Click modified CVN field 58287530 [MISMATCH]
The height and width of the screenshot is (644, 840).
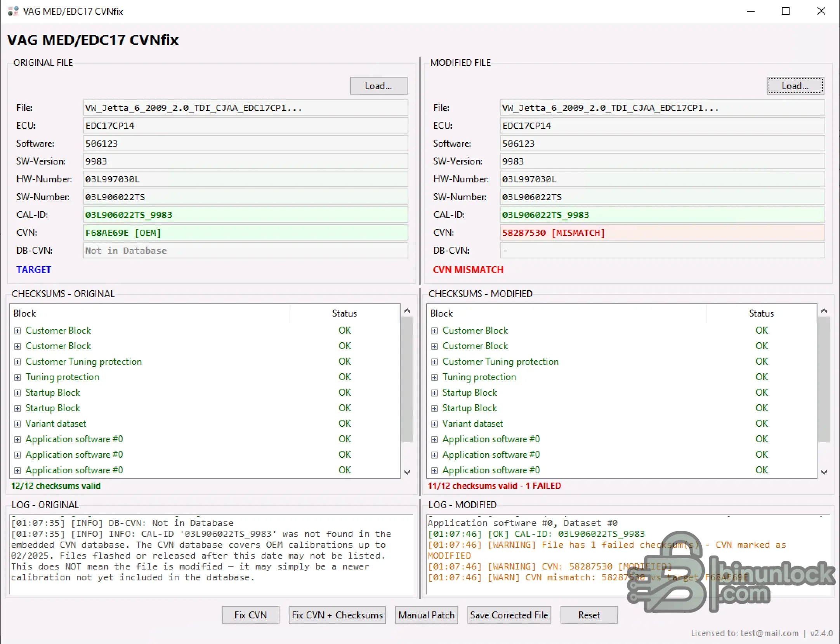coord(662,233)
